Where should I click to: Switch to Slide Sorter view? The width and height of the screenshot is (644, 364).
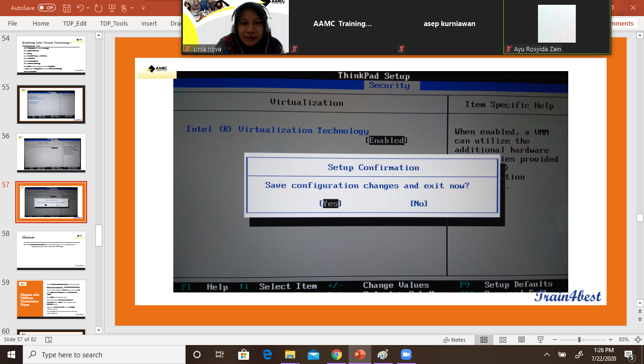pos(503,340)
